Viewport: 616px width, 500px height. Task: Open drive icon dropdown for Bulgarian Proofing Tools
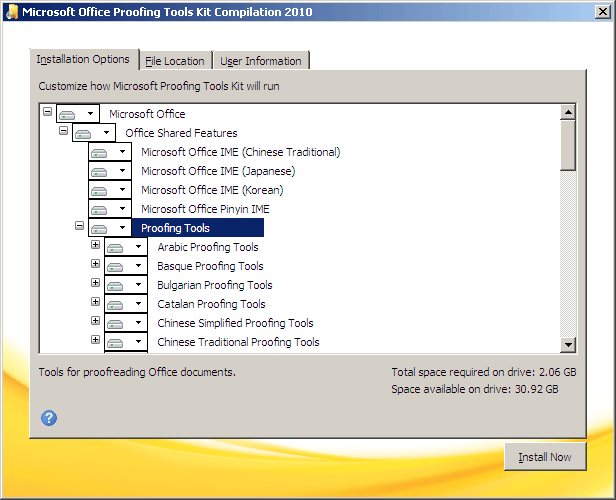(x=126, y=285)
